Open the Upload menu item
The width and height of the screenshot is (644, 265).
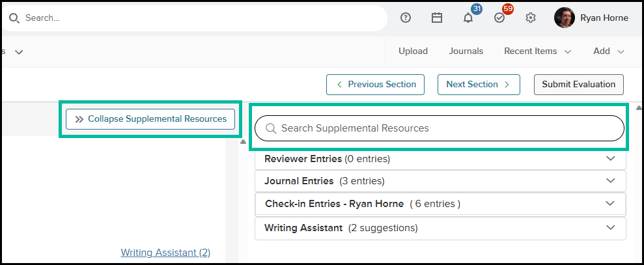[x=413, y=51]
